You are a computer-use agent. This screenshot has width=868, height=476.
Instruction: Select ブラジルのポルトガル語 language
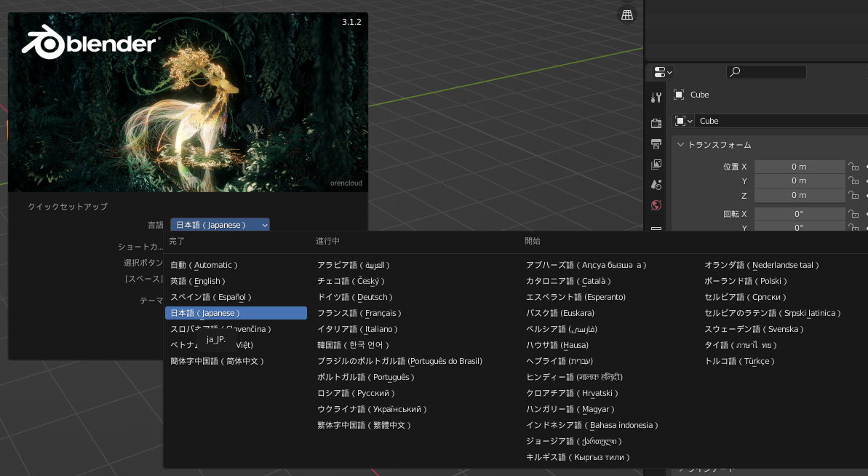pos(399,362)
